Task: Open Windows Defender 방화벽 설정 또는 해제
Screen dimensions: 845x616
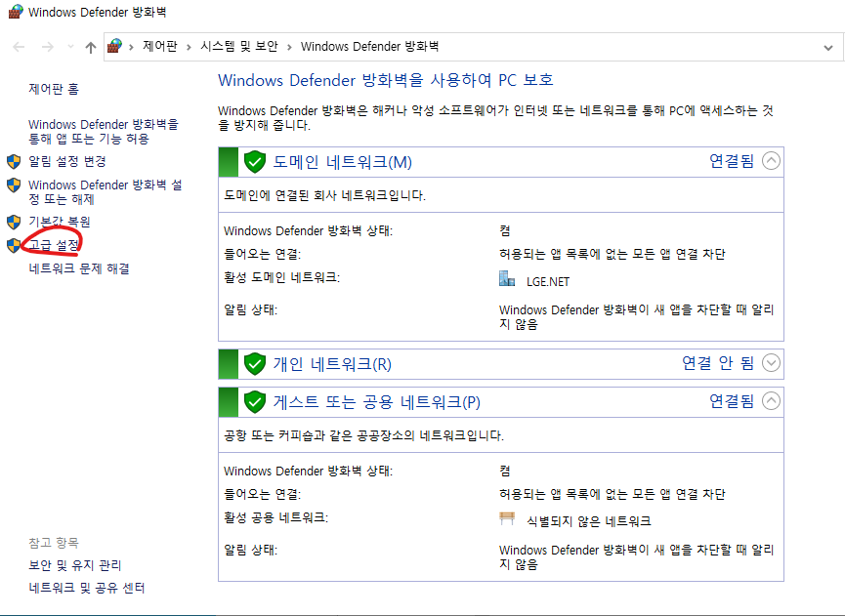Action: coord(106,191)
